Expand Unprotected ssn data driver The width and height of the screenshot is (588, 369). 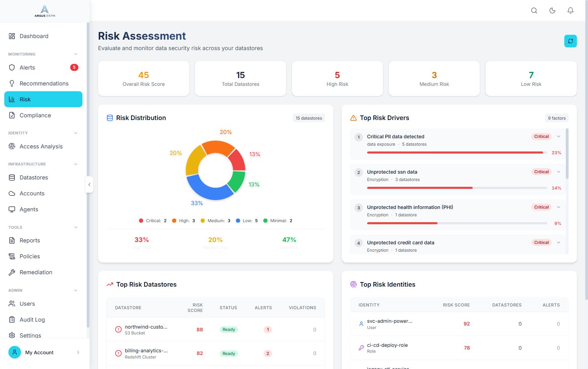(x=558, y=172)
